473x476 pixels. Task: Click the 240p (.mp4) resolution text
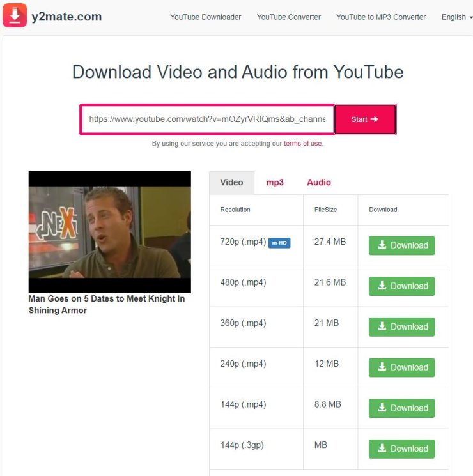pos(243,364)
